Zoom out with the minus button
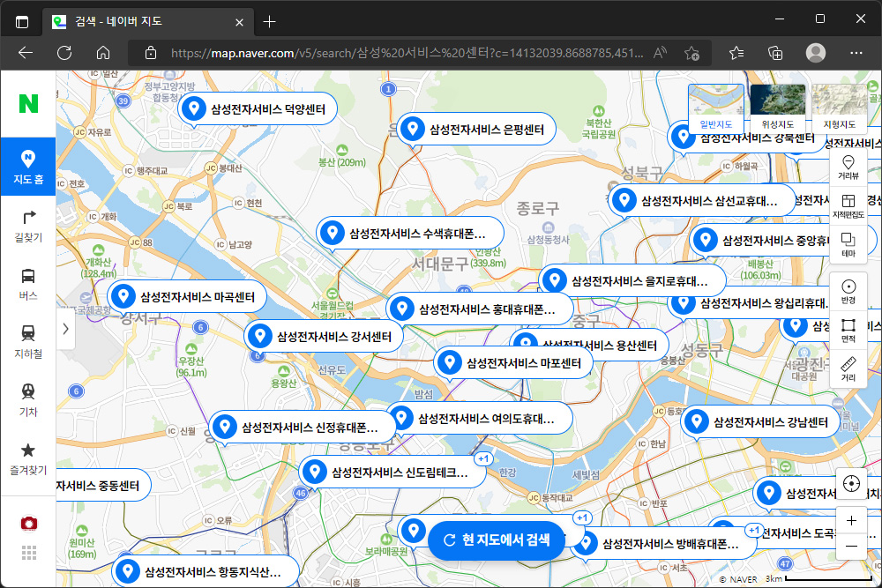 tap(851, 546)
